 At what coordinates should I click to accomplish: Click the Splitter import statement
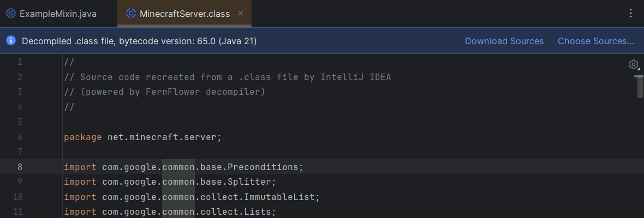(170, 181)
